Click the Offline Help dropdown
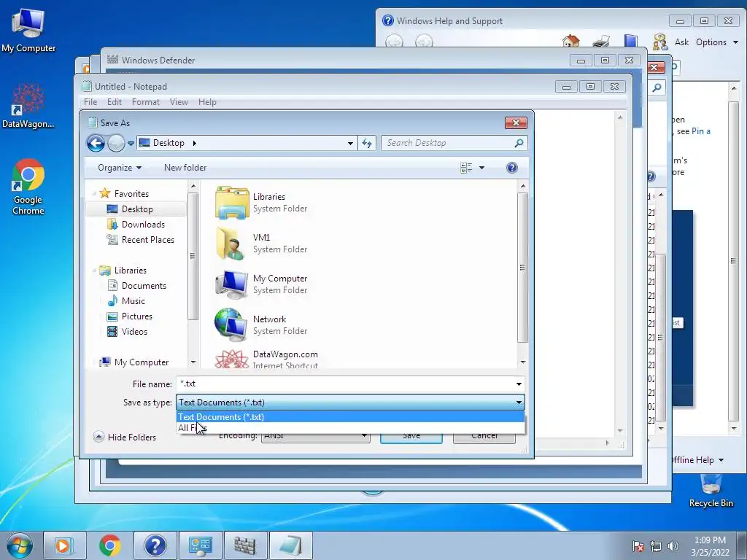This screenshot has width=747, height=560. tap(697, 460)
